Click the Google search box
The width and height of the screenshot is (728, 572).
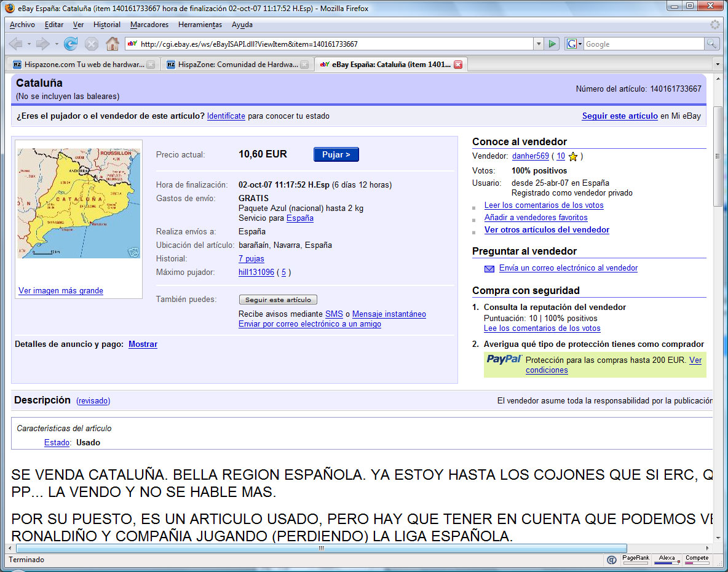click(x=644, y=44)
